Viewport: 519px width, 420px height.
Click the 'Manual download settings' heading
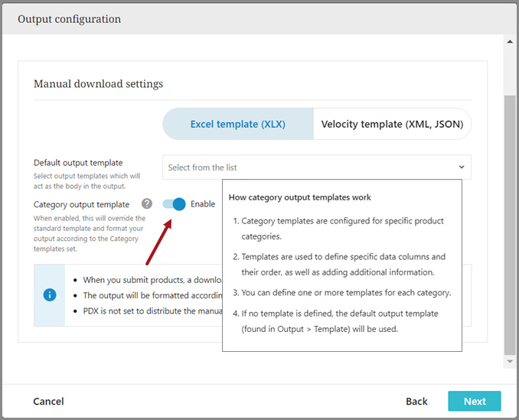pyautogui.click(x=98, y=83)
